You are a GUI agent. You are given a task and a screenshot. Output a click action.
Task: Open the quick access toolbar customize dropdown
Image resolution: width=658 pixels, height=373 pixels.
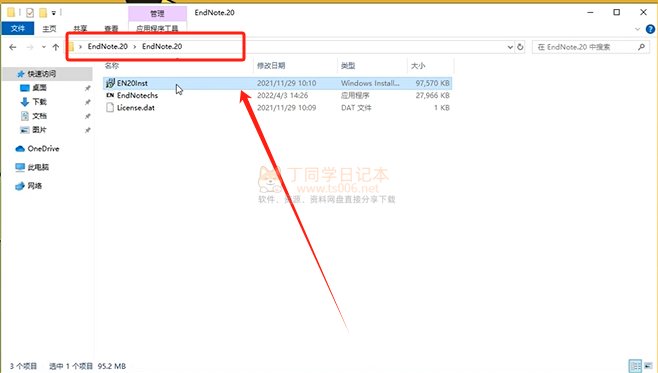click(54, 13)
